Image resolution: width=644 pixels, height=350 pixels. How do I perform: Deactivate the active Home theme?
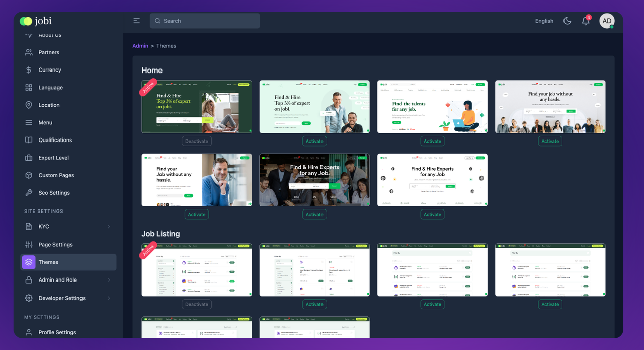point(197,141)
